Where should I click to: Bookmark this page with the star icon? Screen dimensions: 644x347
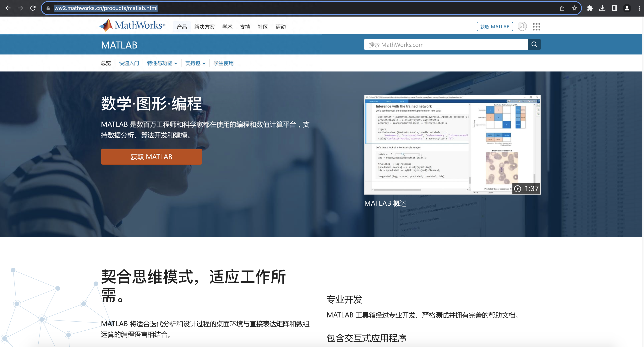click(x=574, y=8)
